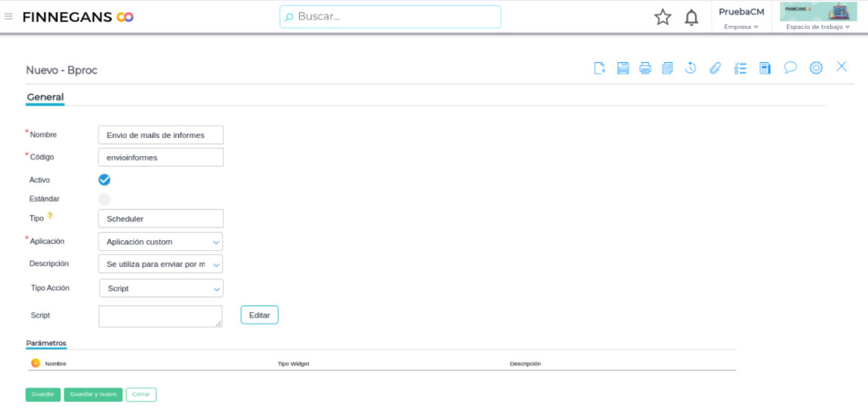Close the Nuevo - Bproc form with X

click(842, 66)
